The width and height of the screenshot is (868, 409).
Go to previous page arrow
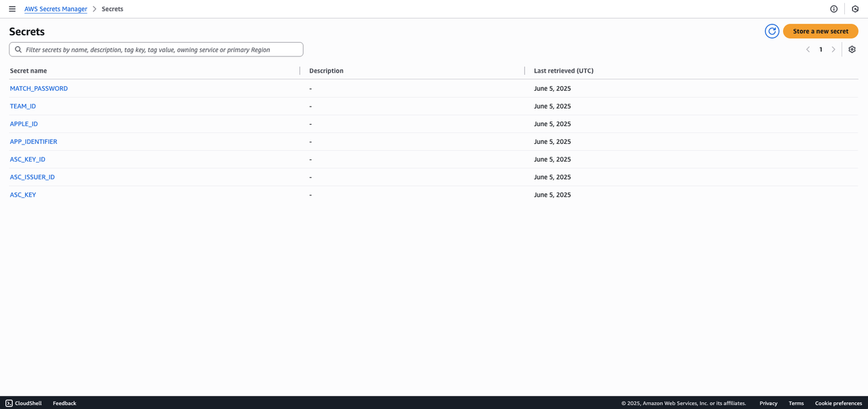[808, 50]
